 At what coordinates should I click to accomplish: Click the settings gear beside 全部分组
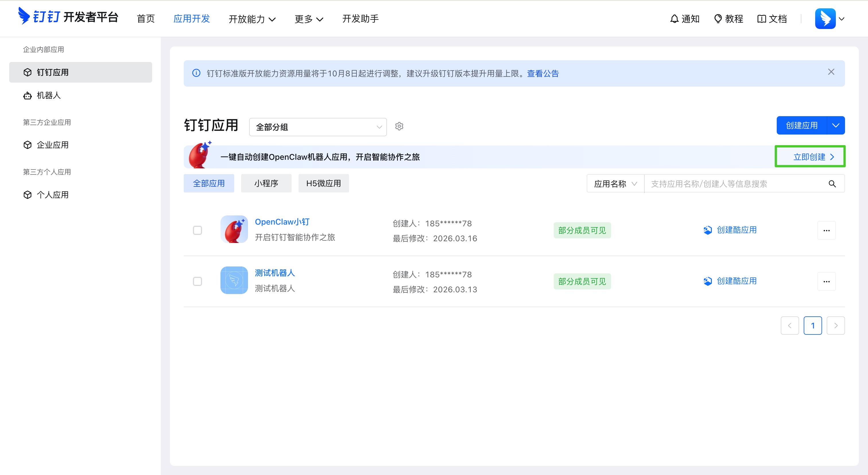399,126
